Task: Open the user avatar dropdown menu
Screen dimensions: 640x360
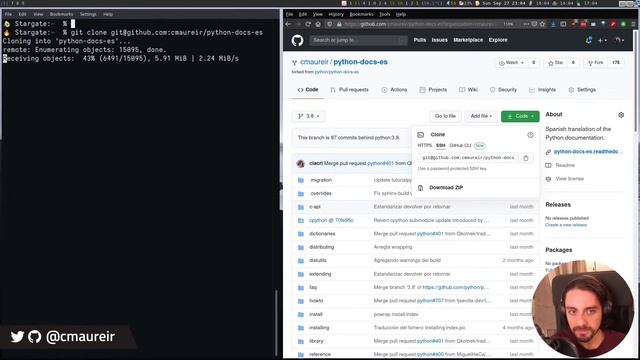Action: [620, 40]
